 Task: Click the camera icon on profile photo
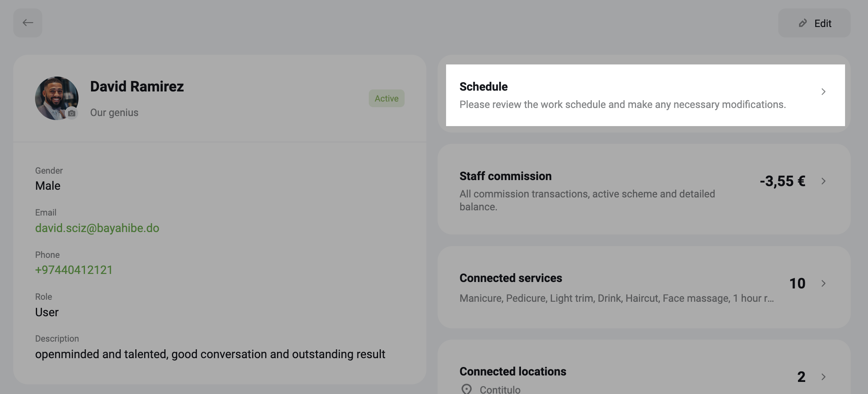72,114
